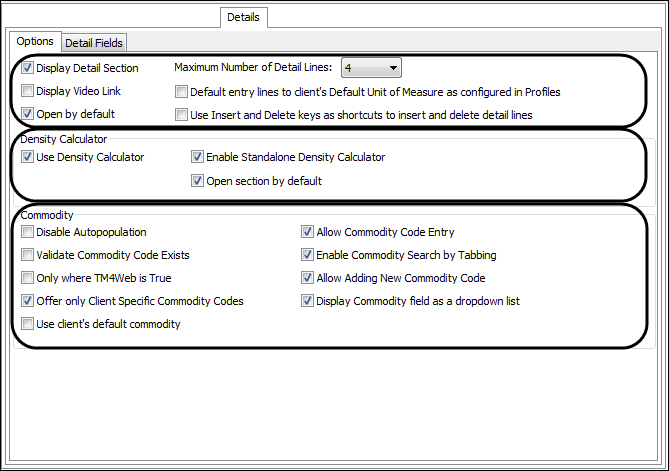The image size is (669, 471).
Task: Click the Commodity group label
Action: (47, 215)
